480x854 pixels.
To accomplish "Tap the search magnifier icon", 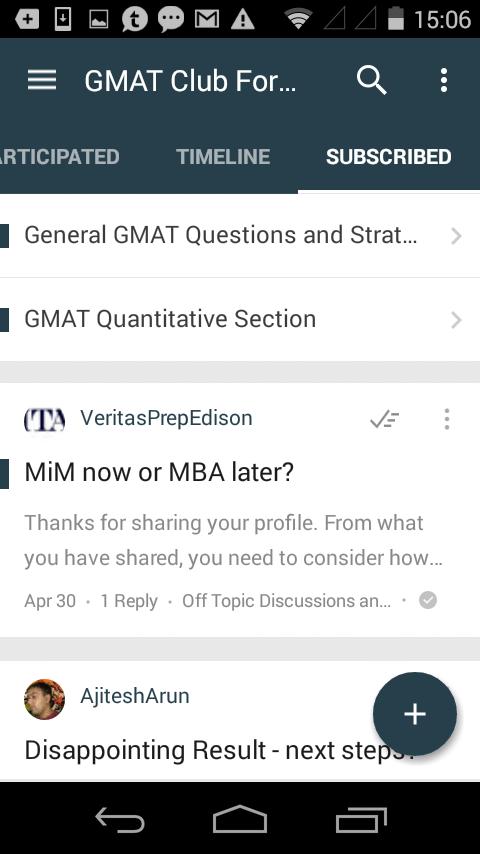I will (372, 81).
